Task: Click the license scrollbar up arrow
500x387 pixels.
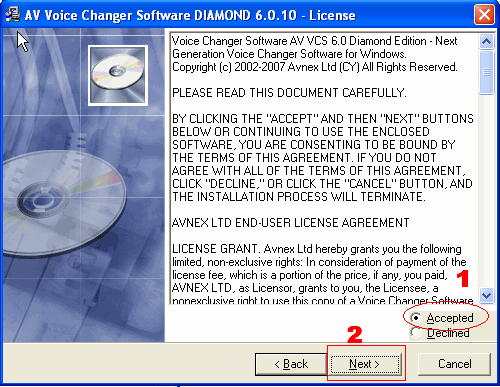Action: (487, 42)
